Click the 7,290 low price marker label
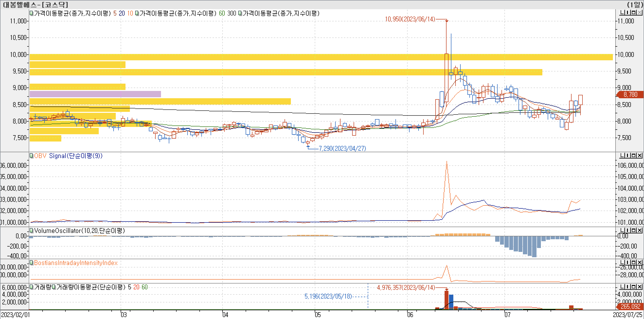Viewport: 644px width, 319px height. click(x=342, y=149)
